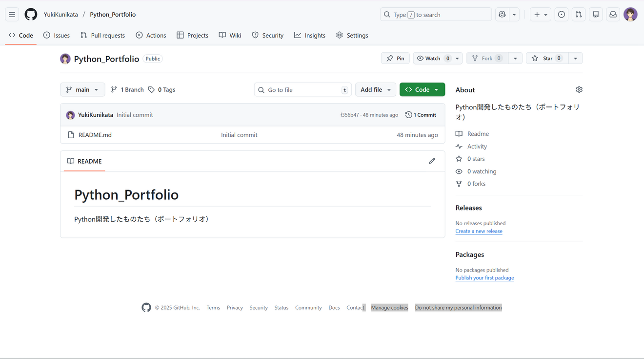The width and height of the screenshot is (644, 359).
Task: Click Manage cookies in footer
Action: tap(390, 308)
